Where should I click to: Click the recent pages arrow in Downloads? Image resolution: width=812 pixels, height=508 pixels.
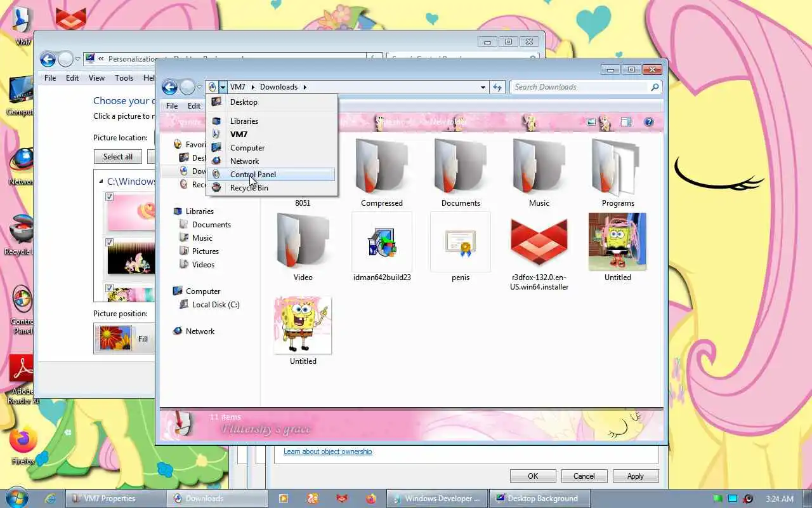tap(199, 87)
